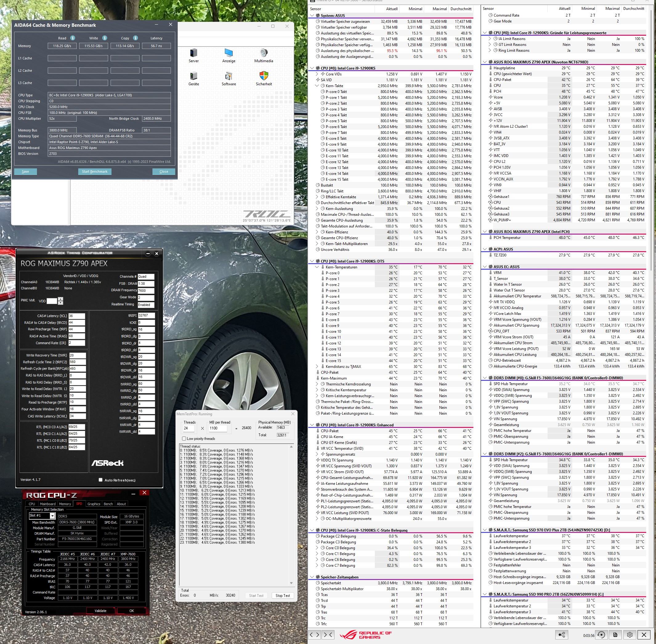Open the Bench tab in ROG CPU-Z

coord(108,504)
